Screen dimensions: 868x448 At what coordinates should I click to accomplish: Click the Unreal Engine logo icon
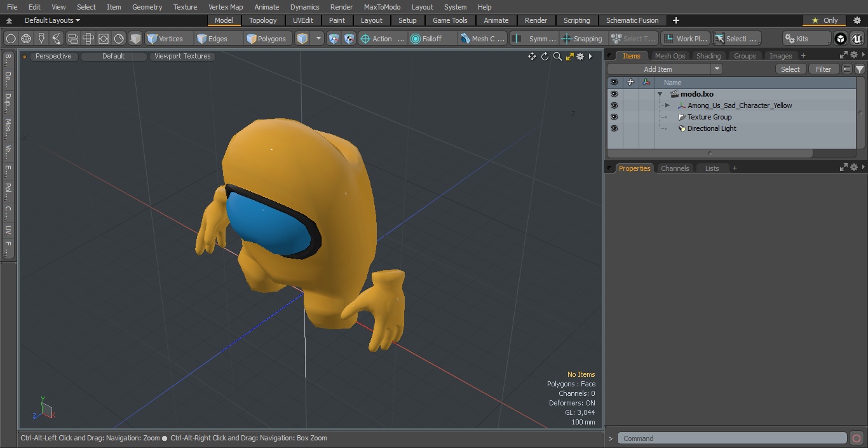(857, 39)
